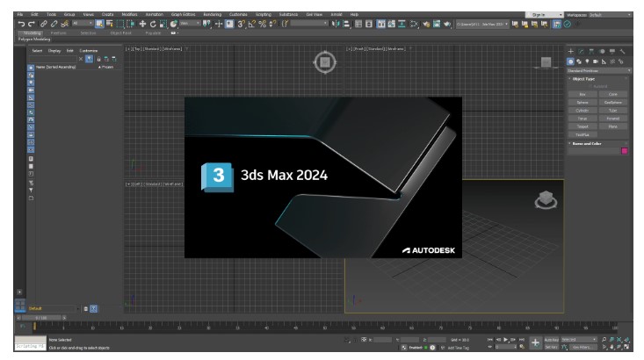The width and height of the screenshot is (644, 360).
Task: Toggle Spinner Snap
Action: pos(272,25)
